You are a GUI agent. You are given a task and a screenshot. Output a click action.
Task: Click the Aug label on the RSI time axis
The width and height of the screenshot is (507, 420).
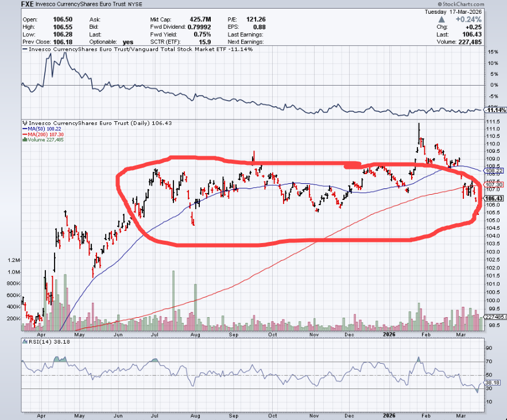coord(195,414)
